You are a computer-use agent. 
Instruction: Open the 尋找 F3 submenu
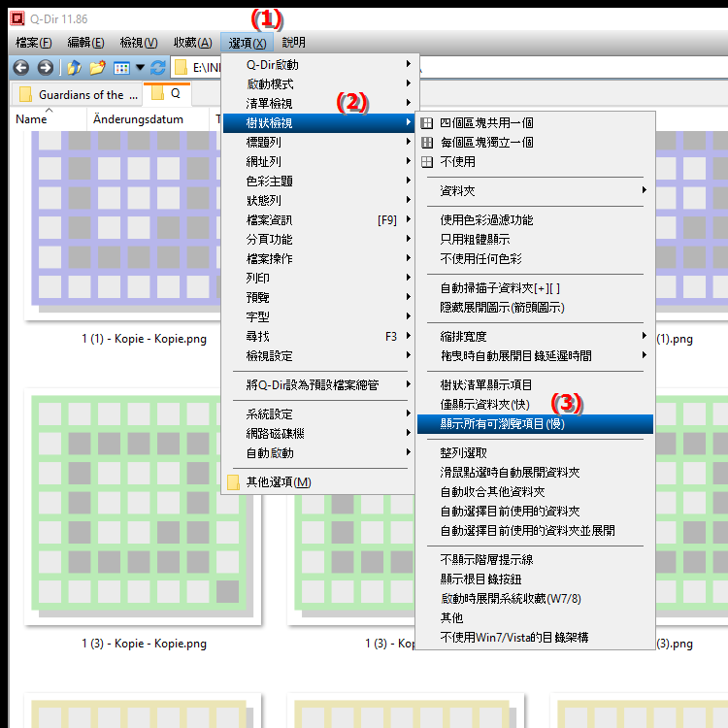pyautogui.click(x=320, y=337)
